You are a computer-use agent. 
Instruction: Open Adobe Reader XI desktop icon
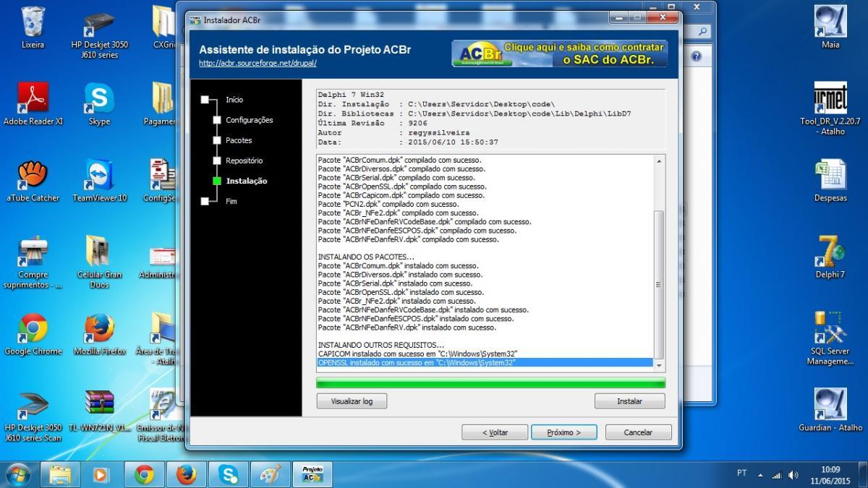coord(33,105)
